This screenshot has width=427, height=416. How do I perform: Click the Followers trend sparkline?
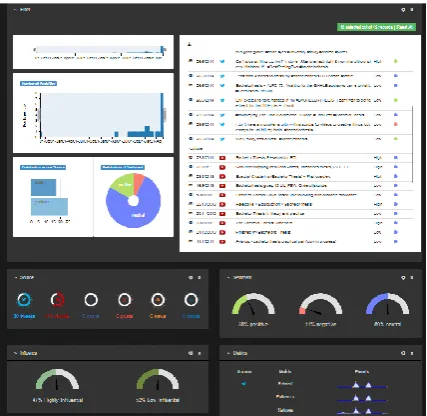tap(362, 398)
